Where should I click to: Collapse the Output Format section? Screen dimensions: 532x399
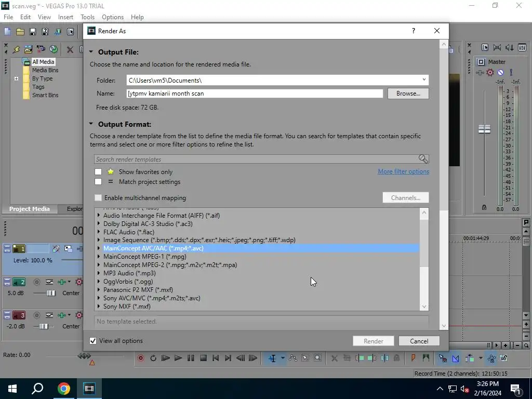pos(91,124)
